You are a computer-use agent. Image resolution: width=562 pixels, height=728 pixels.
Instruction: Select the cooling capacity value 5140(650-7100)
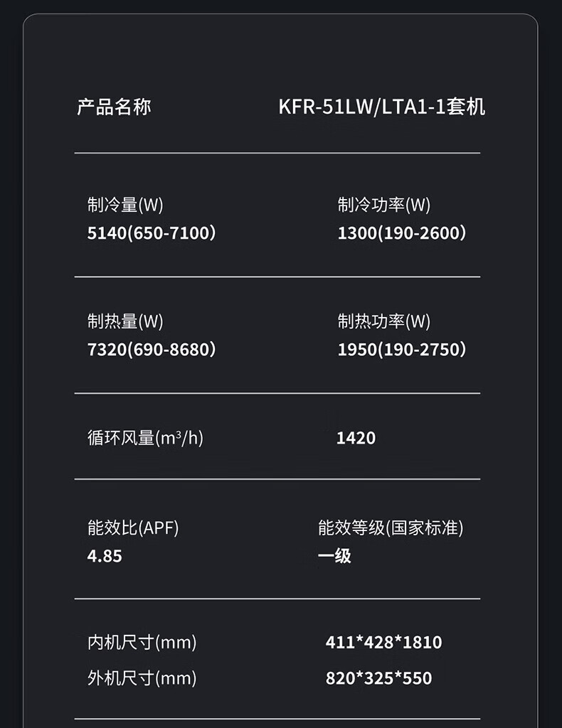click(x=151, y=233)
